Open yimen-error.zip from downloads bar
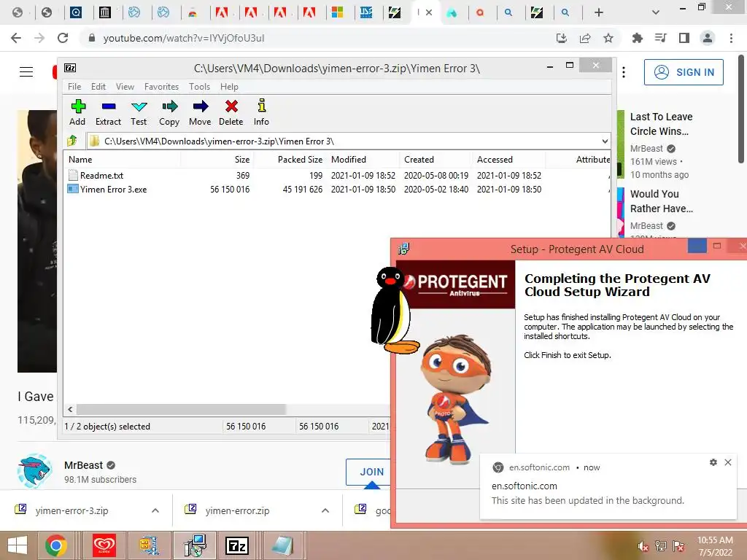Image resolution: width=747 pixels, height=560 pixels. [x=237, y=510]
